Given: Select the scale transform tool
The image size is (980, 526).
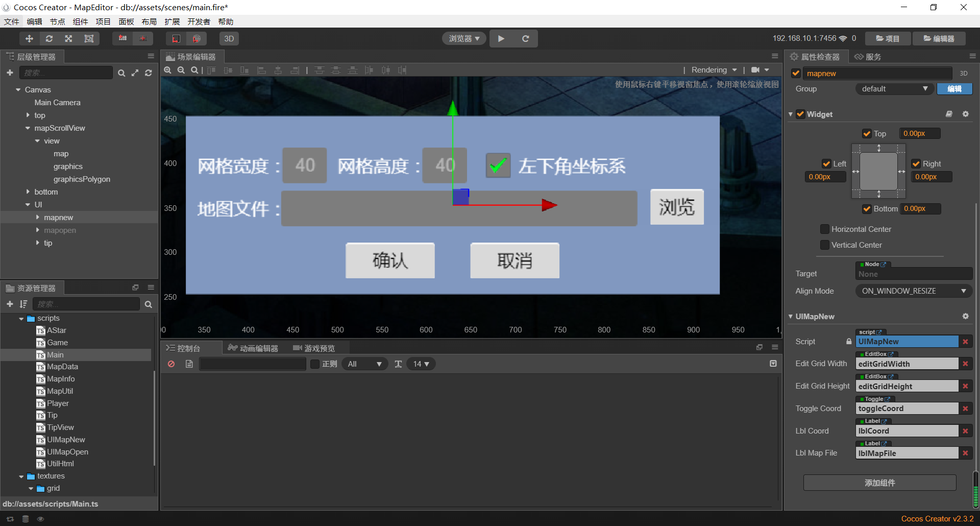Looking at the screenshot, I should click(68, 39).
